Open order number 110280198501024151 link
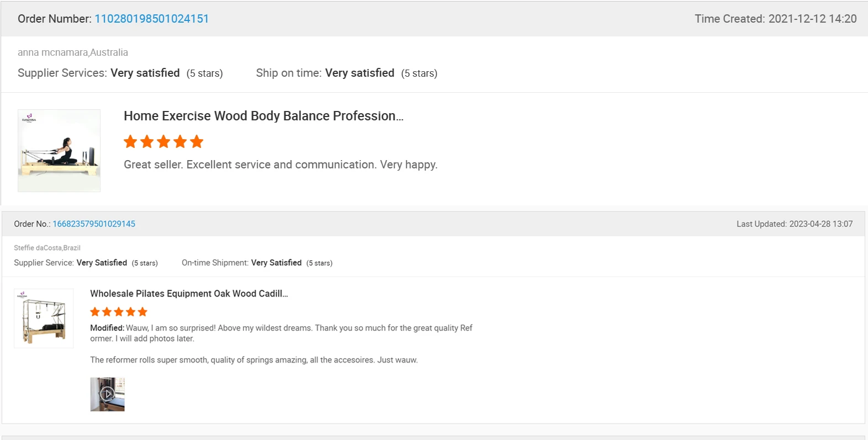 tap(151, 19)
